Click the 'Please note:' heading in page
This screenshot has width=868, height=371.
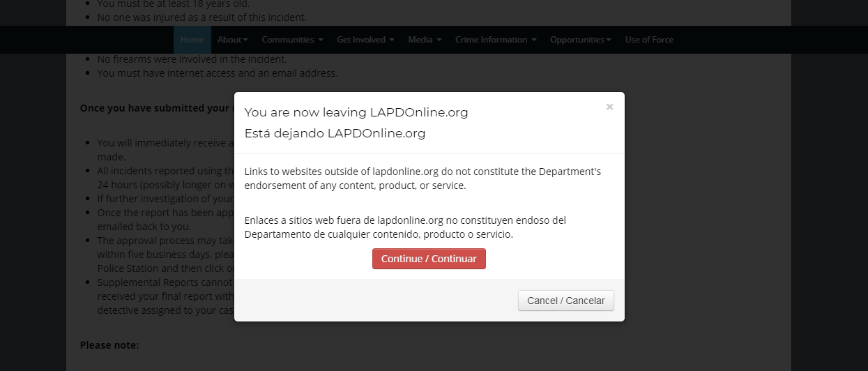pyautogui.click(x=109, y=345)
